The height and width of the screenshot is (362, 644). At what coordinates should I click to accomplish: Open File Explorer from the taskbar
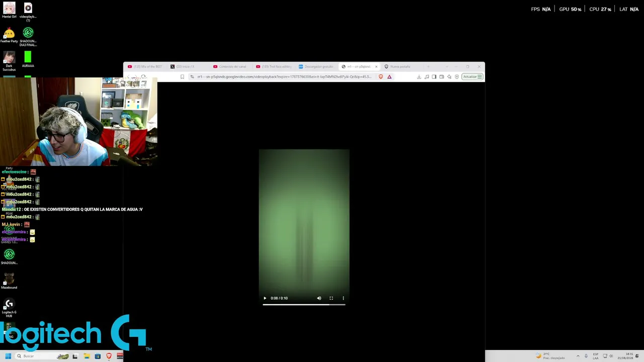tap(87, 356)
